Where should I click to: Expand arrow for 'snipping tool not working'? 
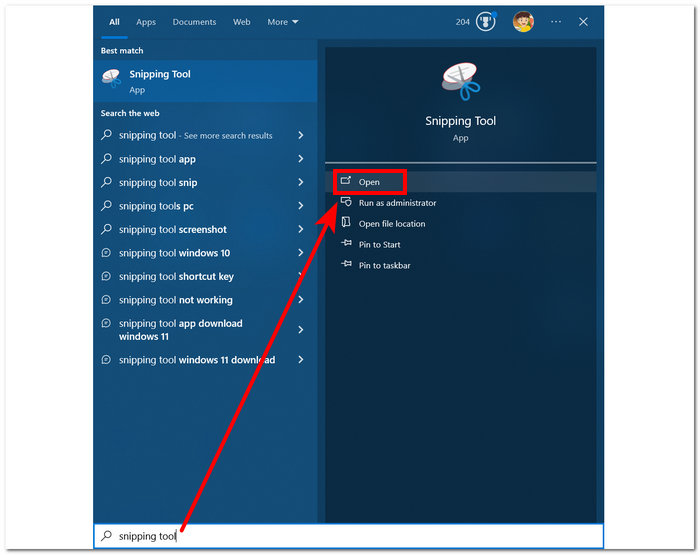click(x=301, y=300)
